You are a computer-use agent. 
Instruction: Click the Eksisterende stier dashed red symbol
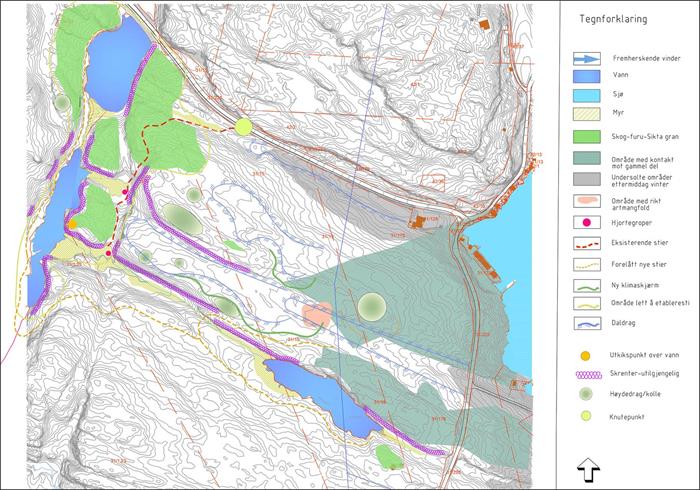click(585, 243)
